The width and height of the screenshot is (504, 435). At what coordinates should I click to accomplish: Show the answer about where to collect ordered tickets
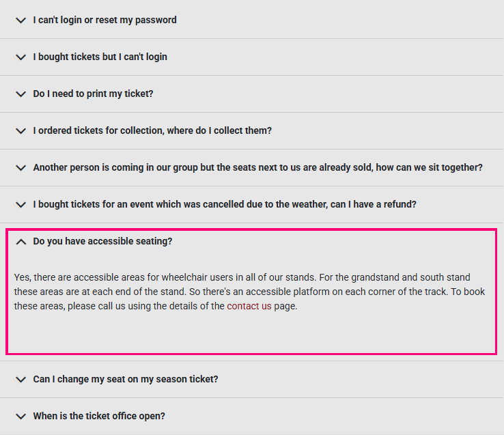point(152,130)
